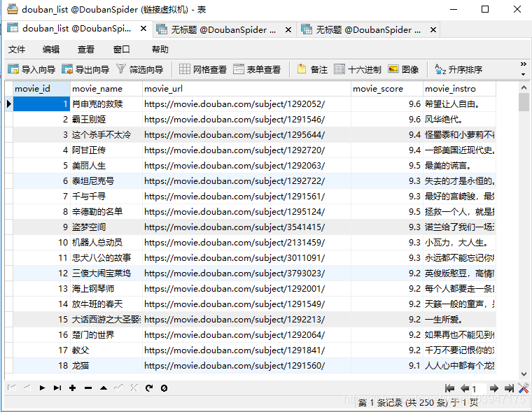Open the Export Wizard (导出向导)

click(85, 69)
